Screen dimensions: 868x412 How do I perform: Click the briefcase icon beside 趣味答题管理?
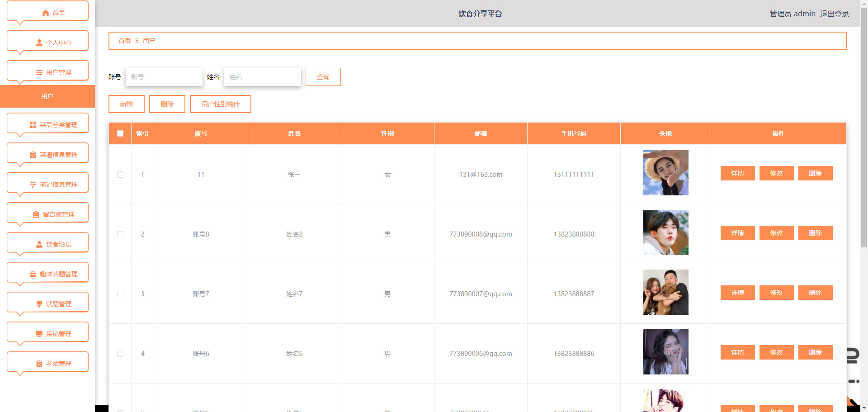33,274
